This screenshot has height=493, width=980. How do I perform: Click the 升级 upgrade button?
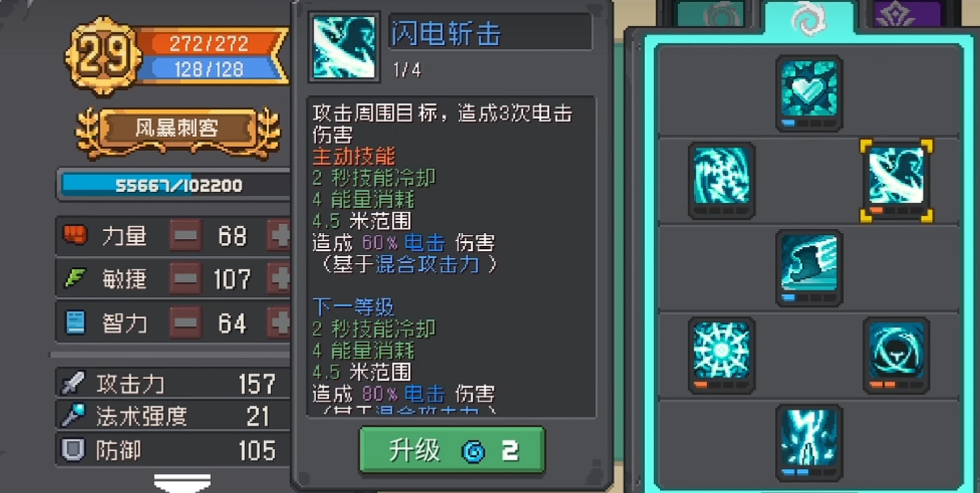pyautogui.click(x=453, y=451)
